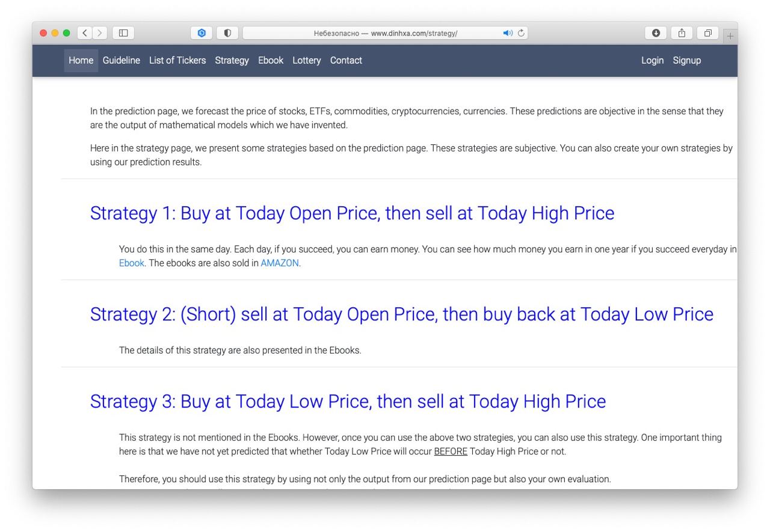The height and width of the screenshot is (532, 770).
Task: Show the Safari sidebar
Action: [123, 33]
